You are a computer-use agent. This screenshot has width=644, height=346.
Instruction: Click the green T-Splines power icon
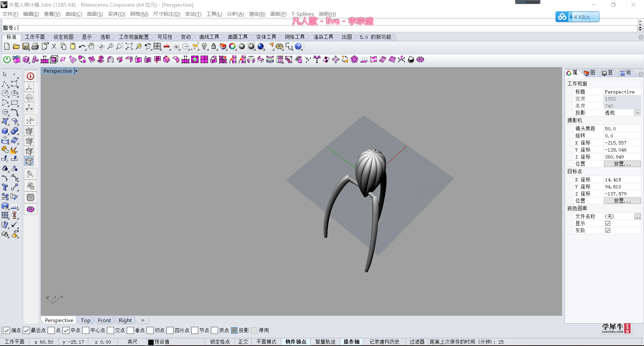pos(7,59)
